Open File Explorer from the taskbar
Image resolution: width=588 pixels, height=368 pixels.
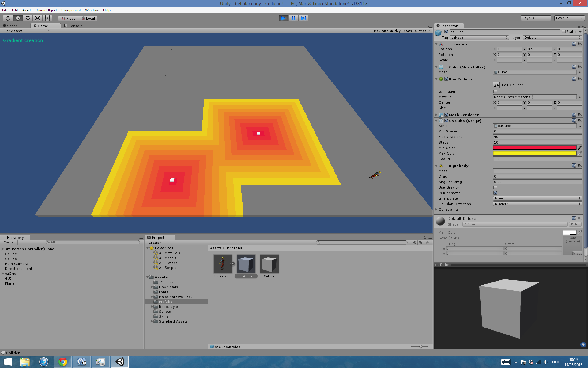(x=25, y=362)
